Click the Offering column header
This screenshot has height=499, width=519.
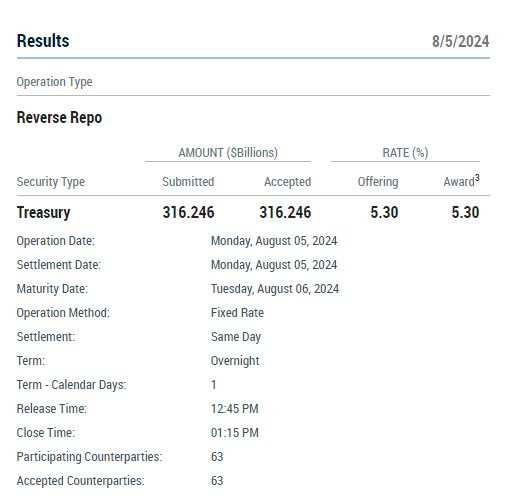coord(378,182)
